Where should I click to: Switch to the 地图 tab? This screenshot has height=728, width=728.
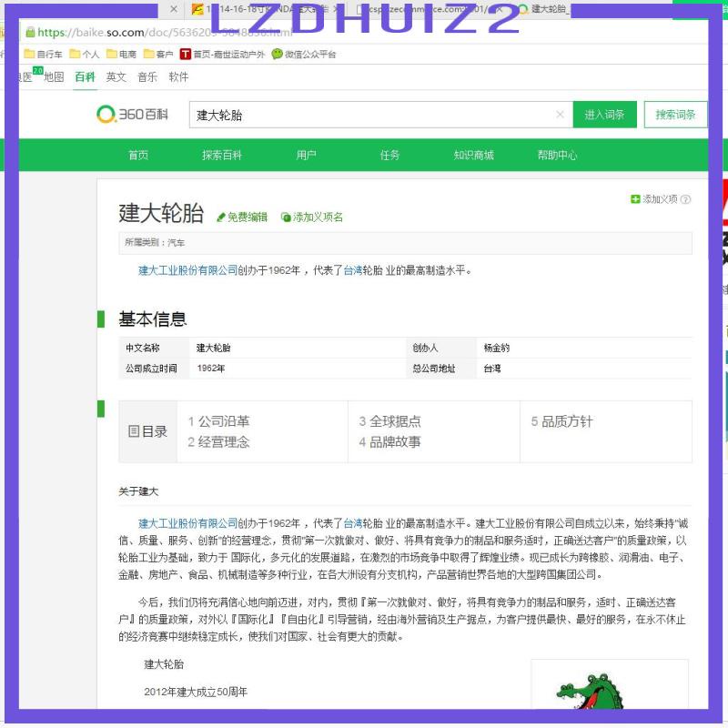(54, 77)
